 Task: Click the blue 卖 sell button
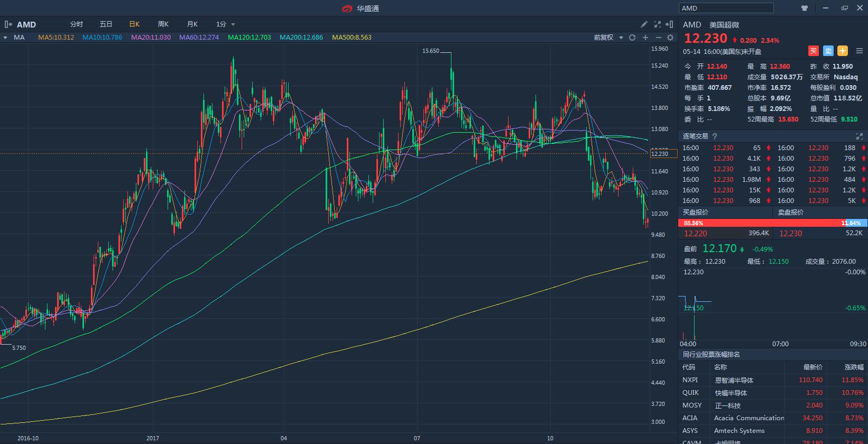click(x=828, y=51)
